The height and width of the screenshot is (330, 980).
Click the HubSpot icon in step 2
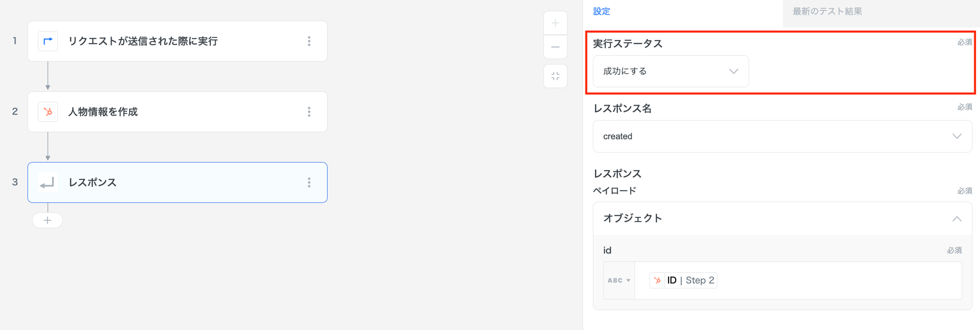click(48, 112)
